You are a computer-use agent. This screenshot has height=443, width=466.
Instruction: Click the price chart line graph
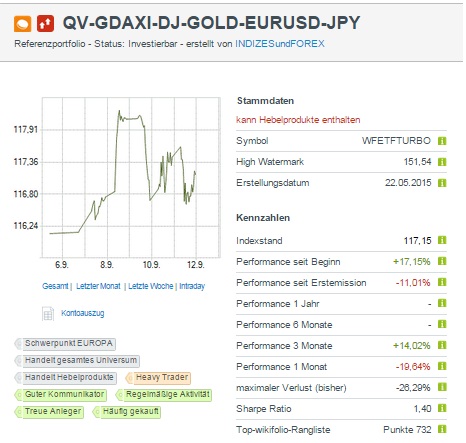[131, 177]
